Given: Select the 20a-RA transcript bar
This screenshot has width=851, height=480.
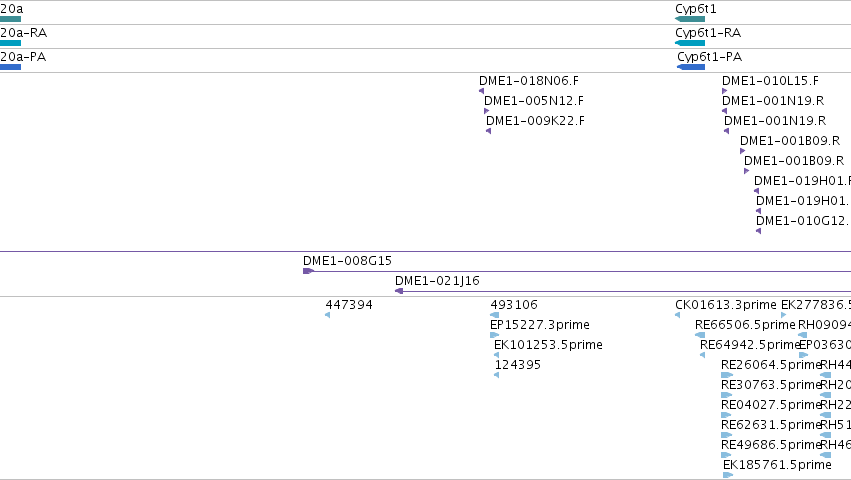Looking at the screenshot, I should coord(10,43).
